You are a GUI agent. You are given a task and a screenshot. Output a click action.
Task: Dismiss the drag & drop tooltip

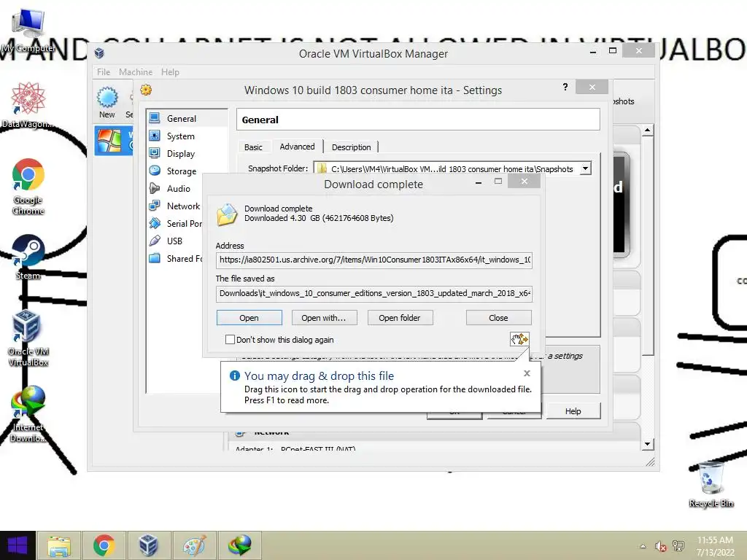click(527, 373)
